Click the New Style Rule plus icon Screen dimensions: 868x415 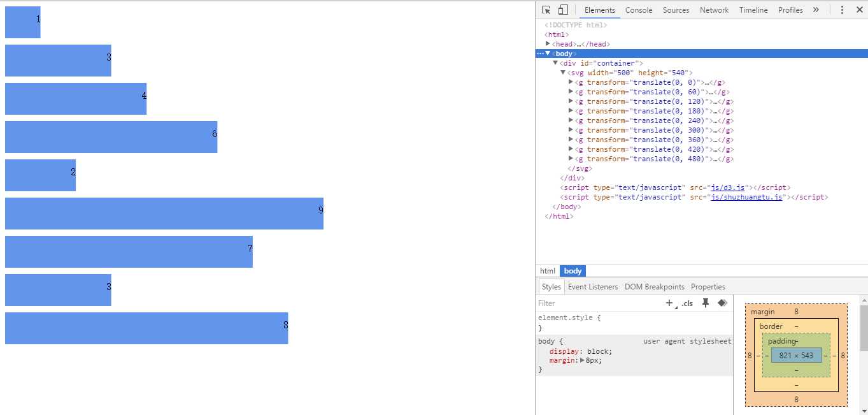(670, 303)
